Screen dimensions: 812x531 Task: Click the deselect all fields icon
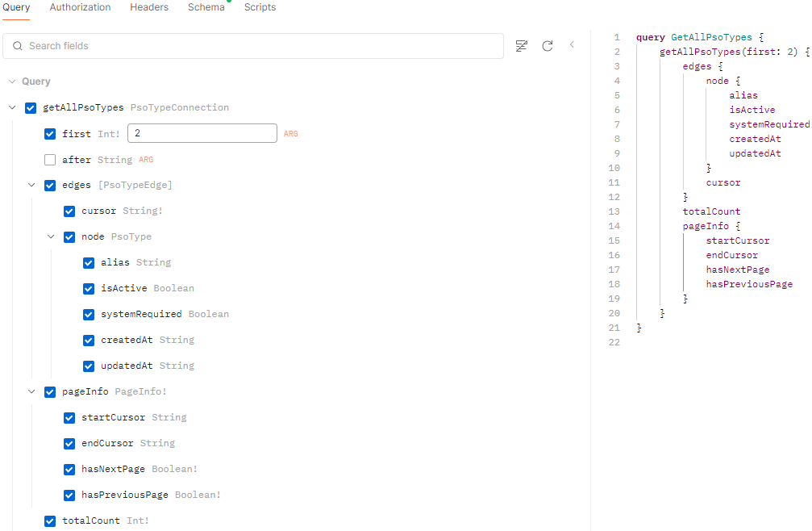tap(522, 46)
